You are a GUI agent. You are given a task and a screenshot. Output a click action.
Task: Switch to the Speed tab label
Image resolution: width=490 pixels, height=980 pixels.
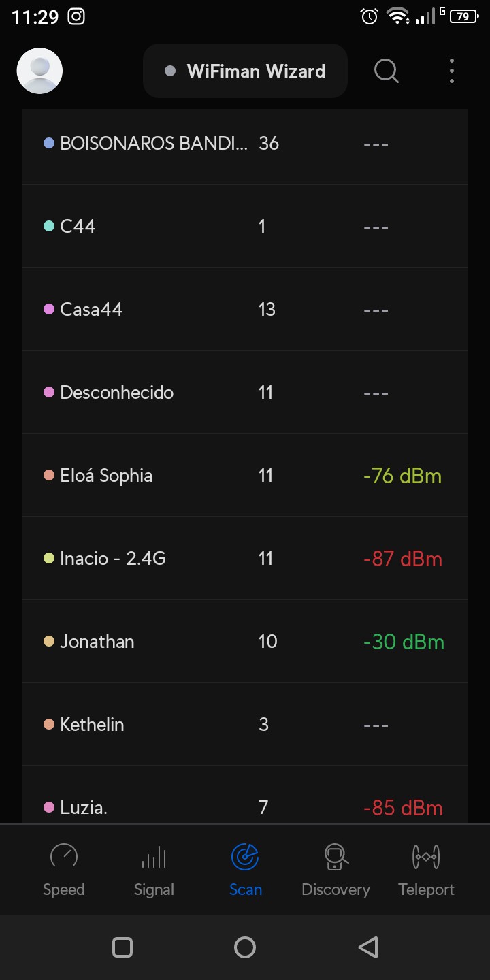(x=64, y=889)
